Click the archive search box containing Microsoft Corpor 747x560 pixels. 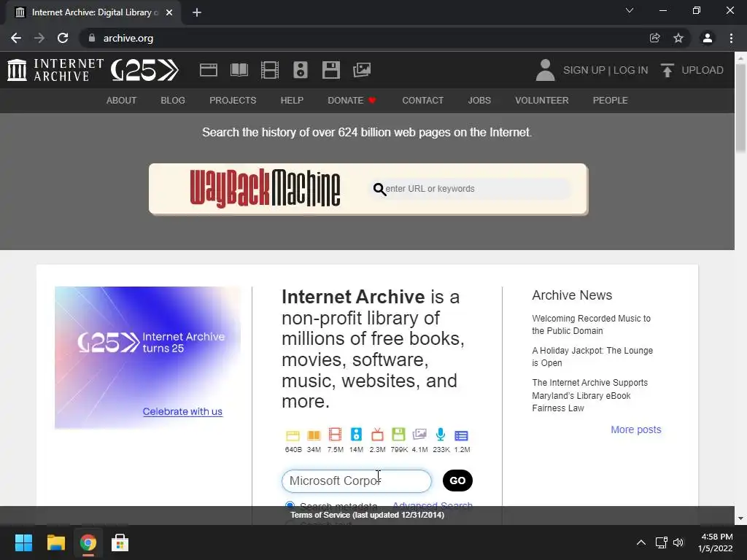tap(356, 481)
